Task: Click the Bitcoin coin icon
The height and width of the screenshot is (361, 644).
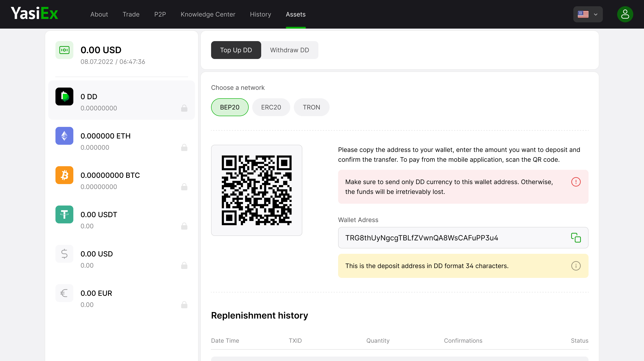Action: pos(64,175)
